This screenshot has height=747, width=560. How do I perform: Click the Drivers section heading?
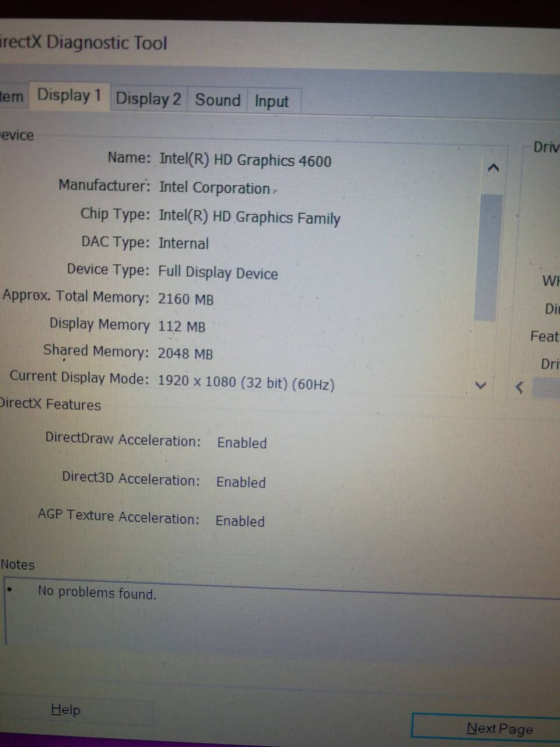546,147
